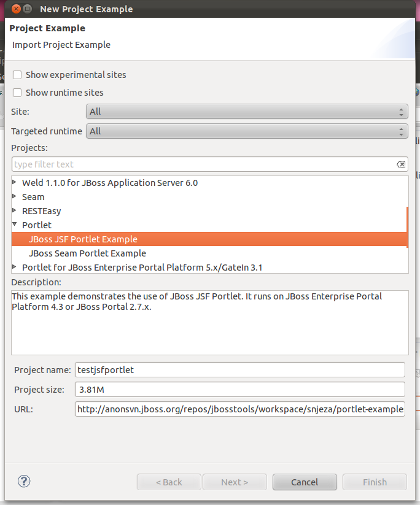Enable Show experimental sites checkbox
The height and width of the screenshot is (505, 420).
coord(17,75)
